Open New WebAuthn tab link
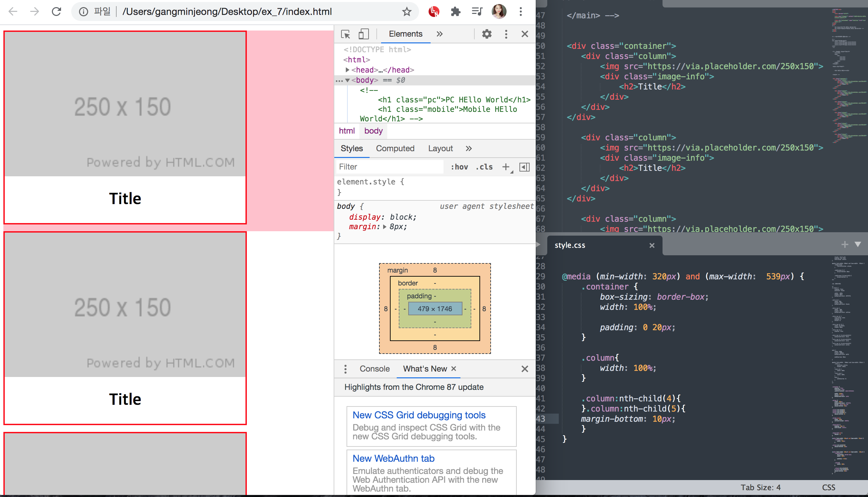Screen dimensions: 868x497 [x=393, y=458]
